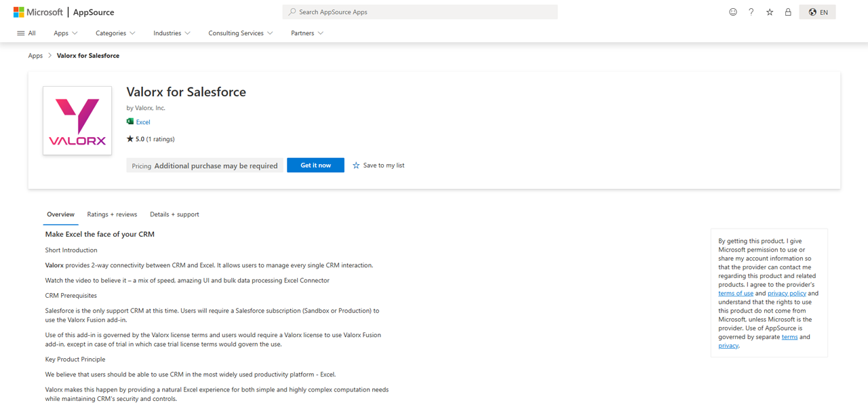
Task: Open saved favorites star icon in header
Action: point(770,12)
